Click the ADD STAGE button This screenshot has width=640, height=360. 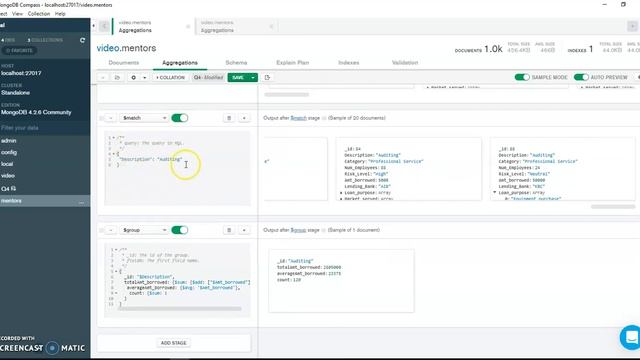click(x=173, y=343)
